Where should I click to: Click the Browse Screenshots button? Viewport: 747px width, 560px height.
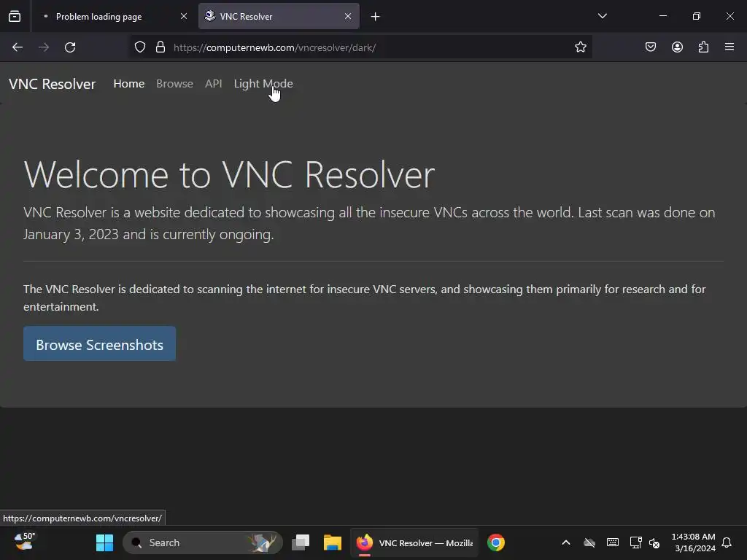coord(99,344)
